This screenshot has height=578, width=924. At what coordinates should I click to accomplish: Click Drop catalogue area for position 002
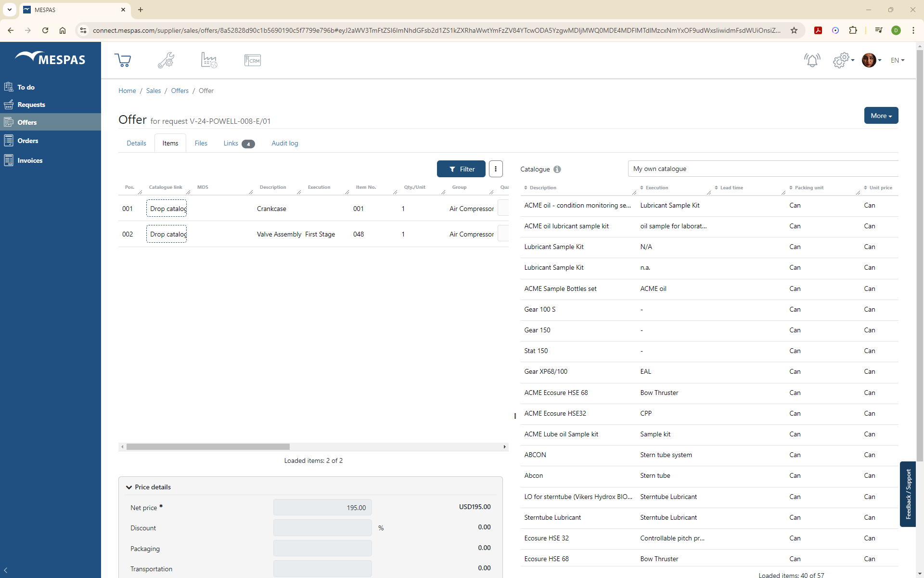[167, 234]
